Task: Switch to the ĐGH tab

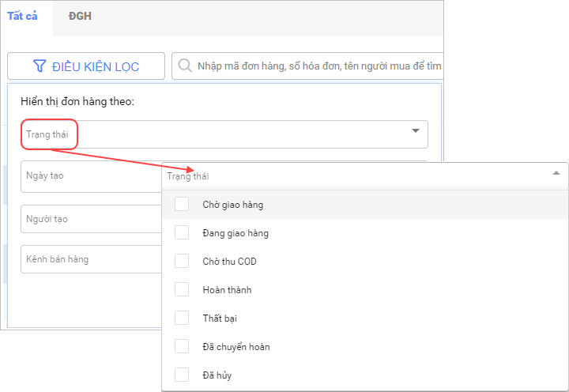Action: point(80,16)
